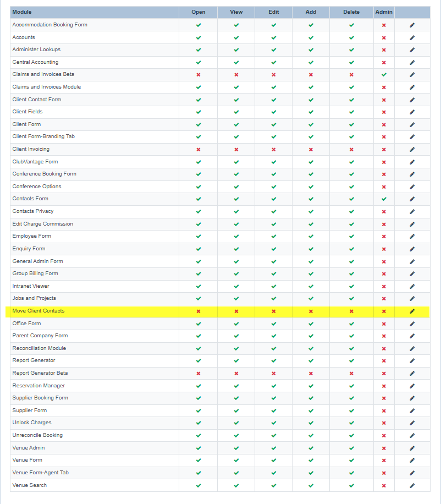The width and height of the screenshot is (441, 504).
Task: Click Delete red cross for Report Generator Beta
Action: tap(351, 374)
